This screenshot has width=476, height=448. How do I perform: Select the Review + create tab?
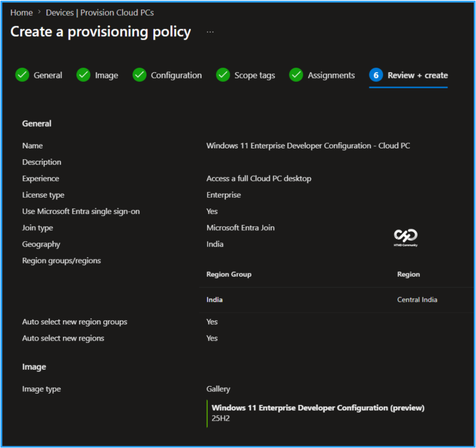[x=418, y=75]
